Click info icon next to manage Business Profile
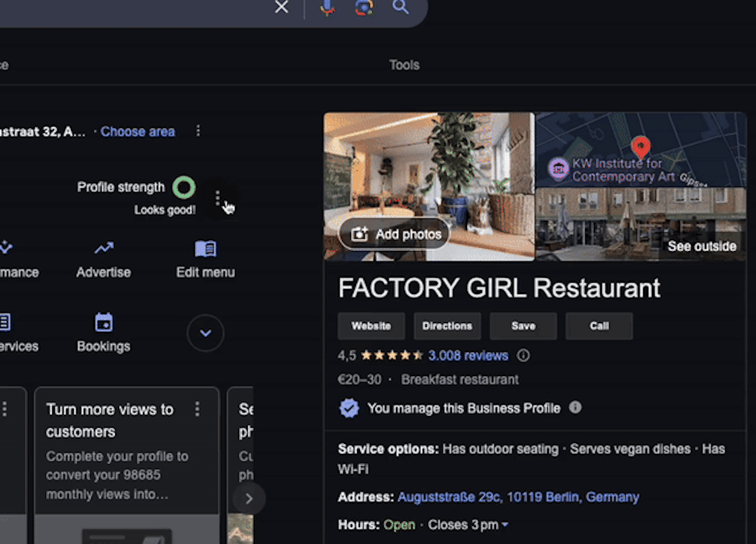Image resolution: width=756 pixels, height=544 pixels. pyautogui.click(x=575, y=407)
